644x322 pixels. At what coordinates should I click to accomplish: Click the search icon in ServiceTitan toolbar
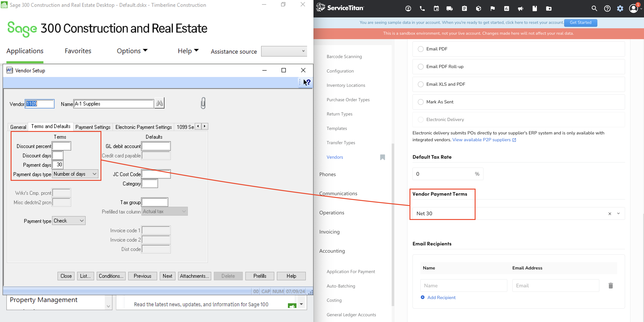coord(594,8)
